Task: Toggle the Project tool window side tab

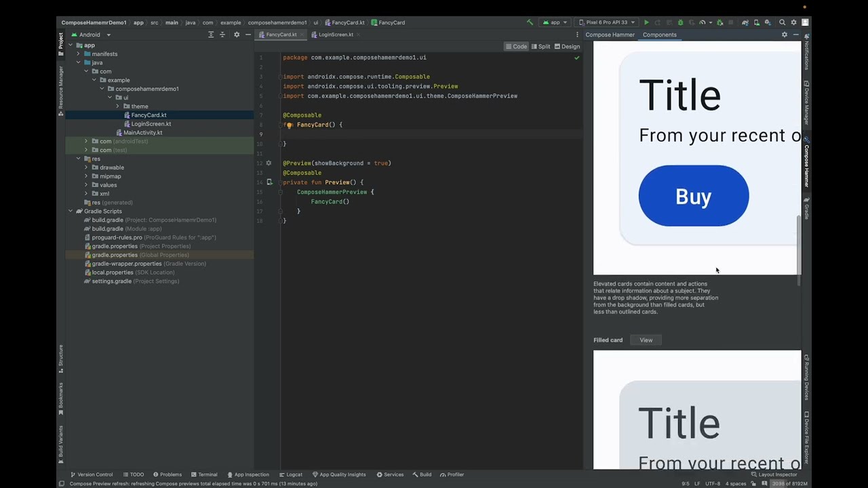Action: pyautogui.click(x=60, y=44)
